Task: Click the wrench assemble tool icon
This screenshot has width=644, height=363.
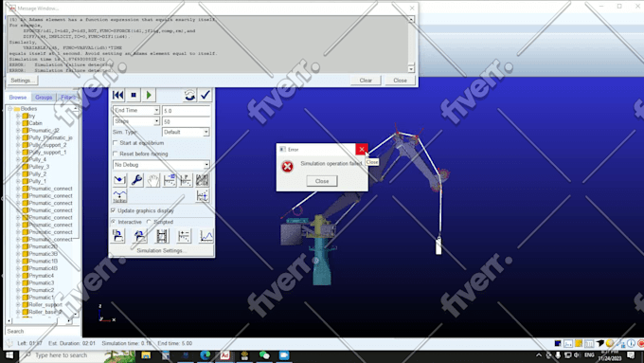Action: 136,180
